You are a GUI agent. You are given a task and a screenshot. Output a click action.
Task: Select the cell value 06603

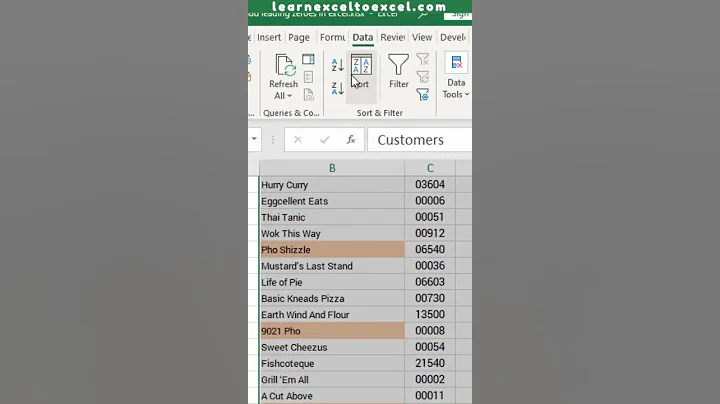pos(430,282)
